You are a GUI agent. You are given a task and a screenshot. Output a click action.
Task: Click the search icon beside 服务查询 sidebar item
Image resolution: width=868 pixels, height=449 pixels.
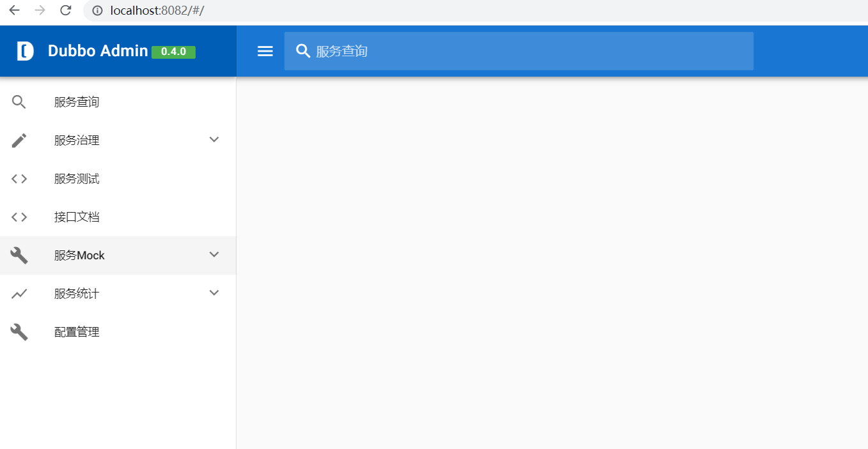click(x=19, y=102)
